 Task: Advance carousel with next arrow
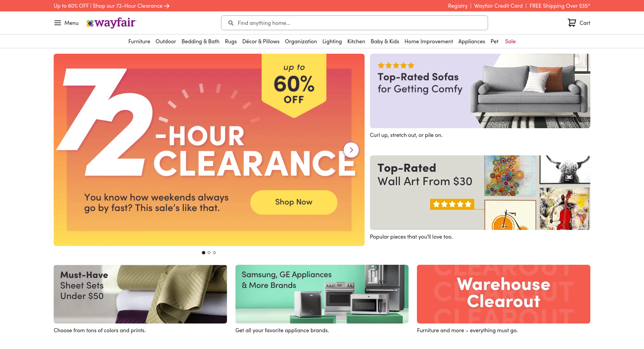pos(351,150)
